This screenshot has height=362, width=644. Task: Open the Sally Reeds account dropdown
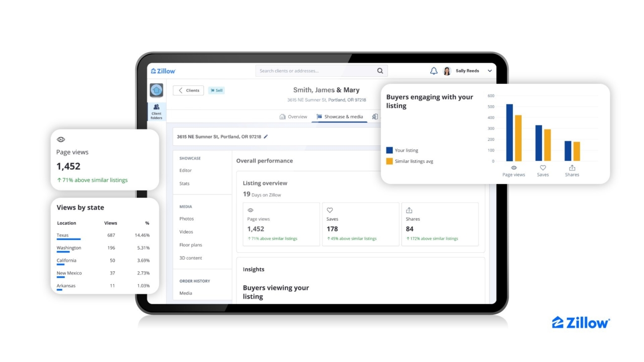[489, 70]
